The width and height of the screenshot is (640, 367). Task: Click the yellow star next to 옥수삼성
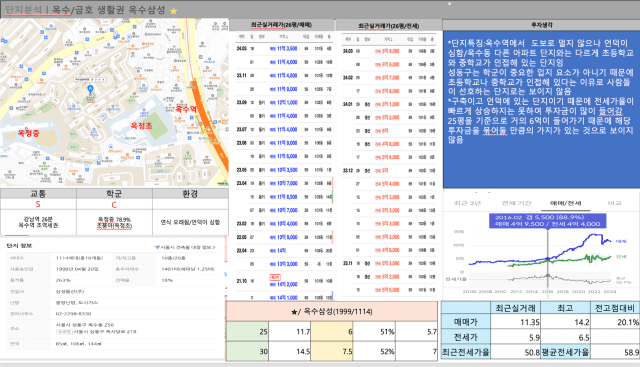tap(173, 11)
